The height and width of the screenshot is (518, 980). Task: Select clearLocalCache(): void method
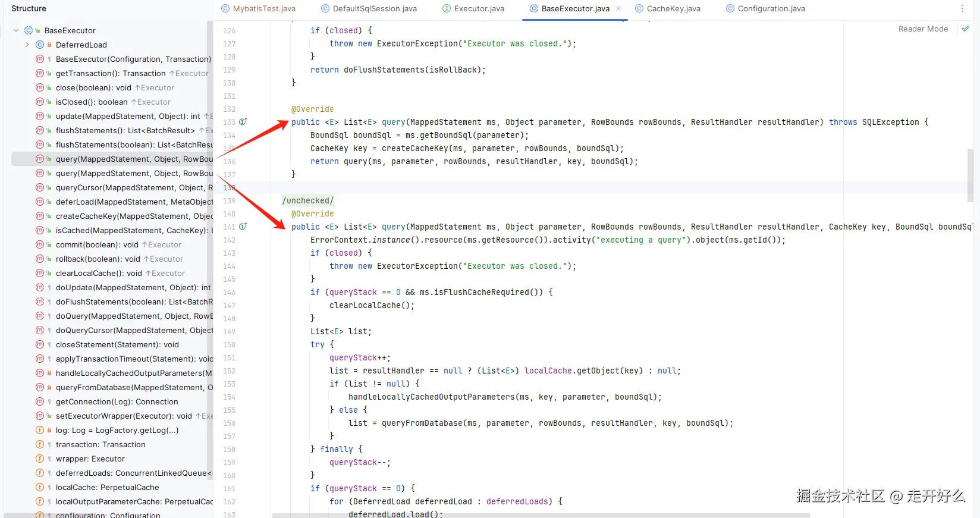(99, 273)
